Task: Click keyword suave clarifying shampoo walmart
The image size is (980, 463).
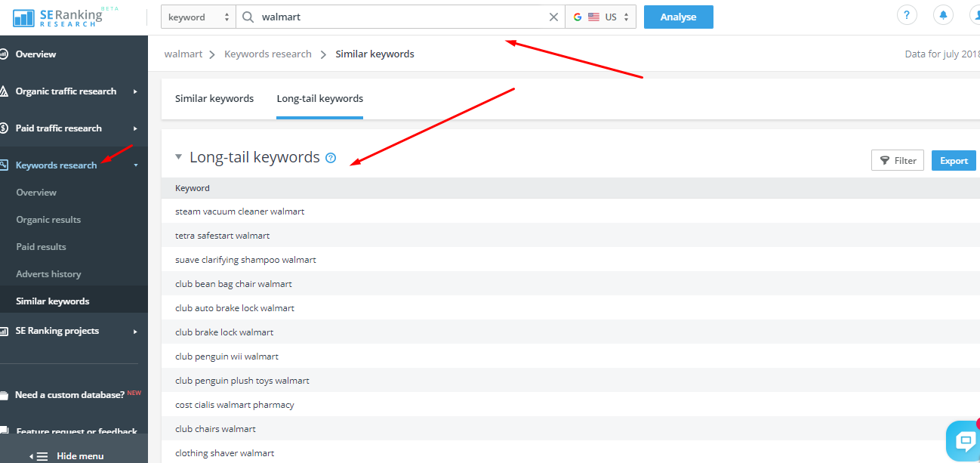Action: tap(245, 260)
